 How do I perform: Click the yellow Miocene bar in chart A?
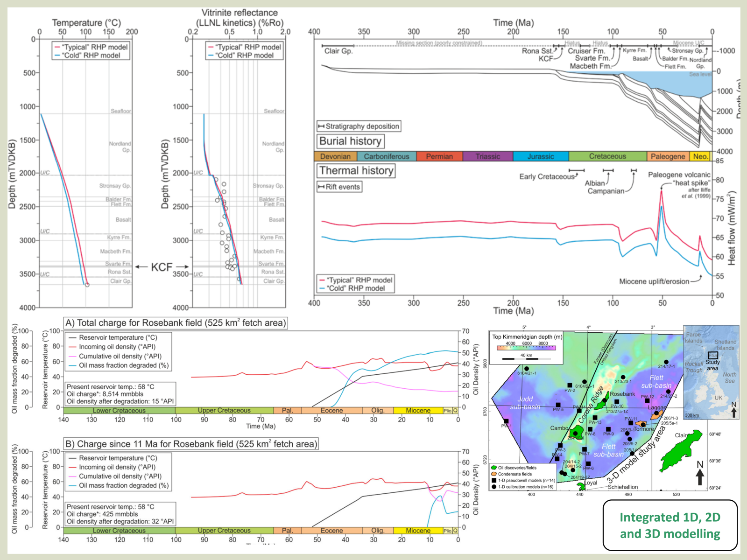pyautogui.click(x=418, y=411)
